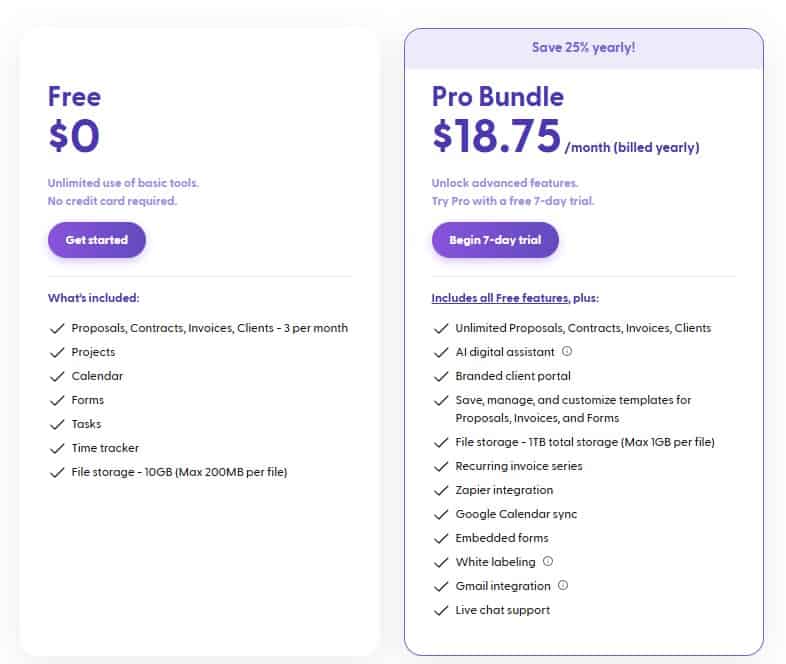Click File storage 1TB feature text
The image size is (786, 664).
coord(585,442)
